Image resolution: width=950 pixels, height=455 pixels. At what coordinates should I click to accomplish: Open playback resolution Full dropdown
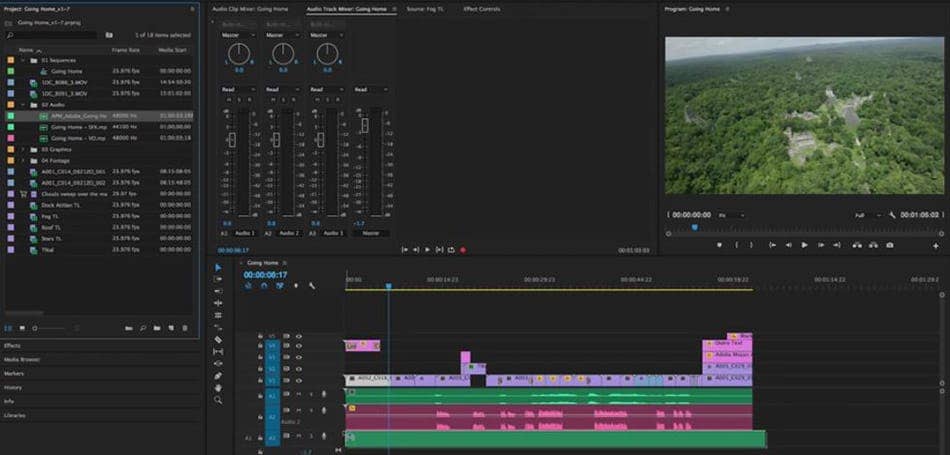[868, 215]
